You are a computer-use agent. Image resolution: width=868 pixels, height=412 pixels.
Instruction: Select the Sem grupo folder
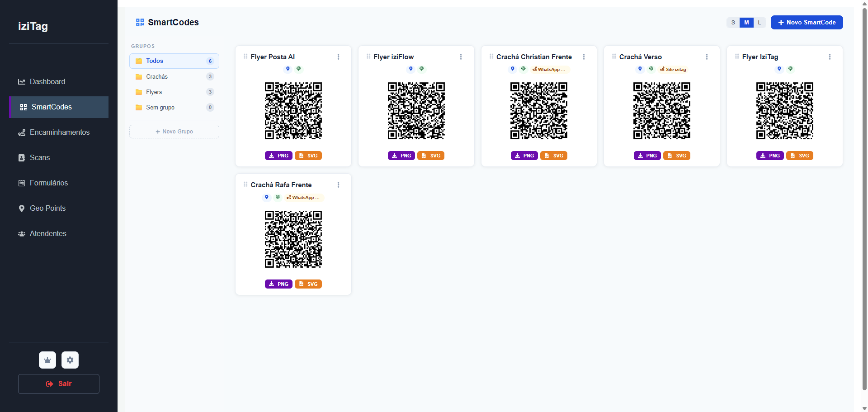click(x=174, y=107)
